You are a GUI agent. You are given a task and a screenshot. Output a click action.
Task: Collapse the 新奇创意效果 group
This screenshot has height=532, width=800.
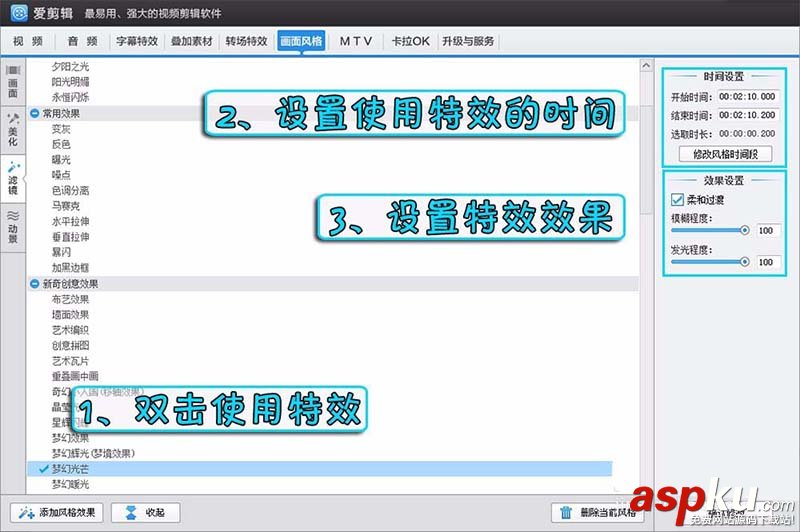34,284
